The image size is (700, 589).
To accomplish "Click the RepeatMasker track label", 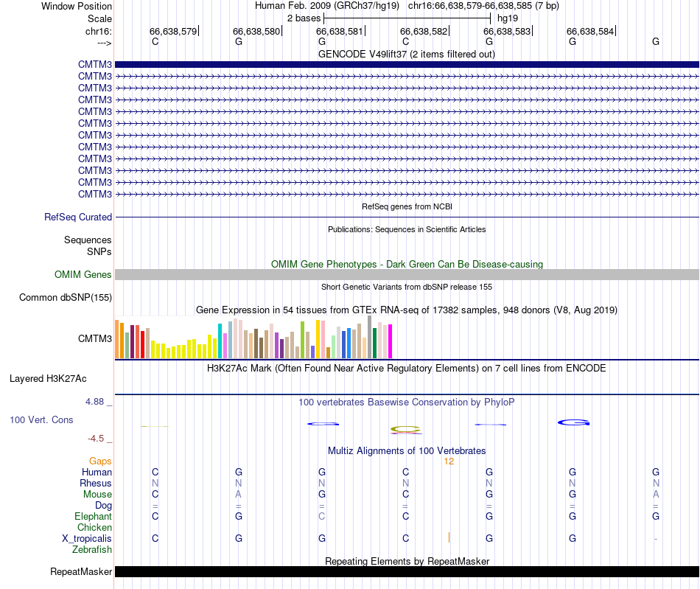I will pos(81,571).
